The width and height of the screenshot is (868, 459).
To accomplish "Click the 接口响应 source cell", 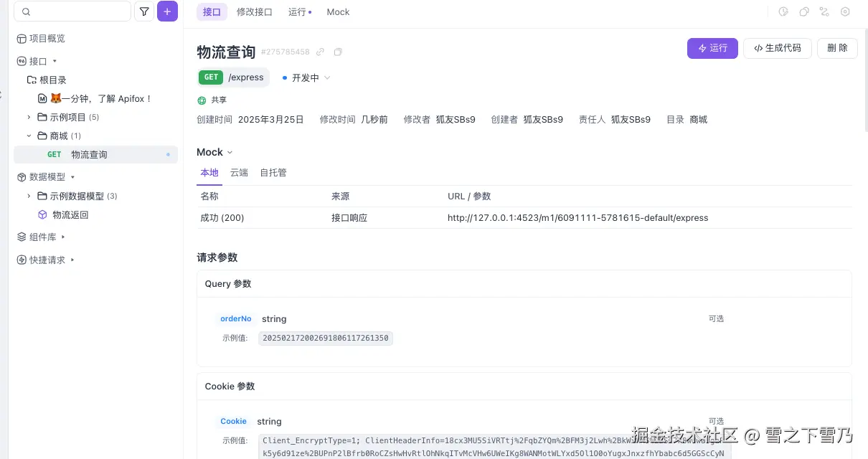I will point(349,217).
